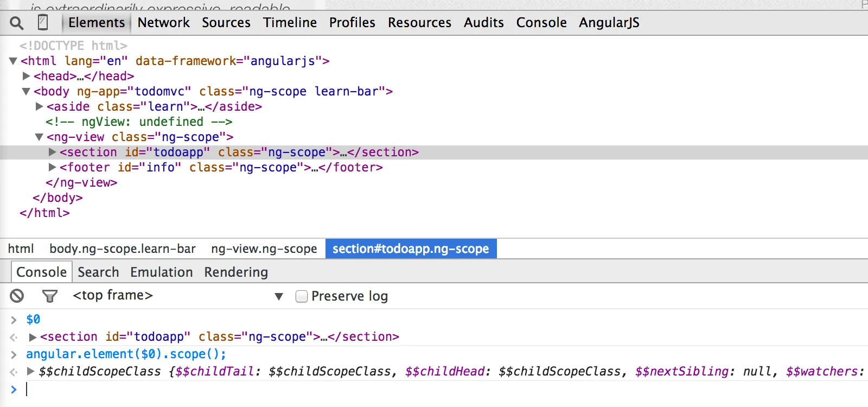Switch to the Emulation drawer tab
Screen dimensions: 868x407
coord(161,272)
